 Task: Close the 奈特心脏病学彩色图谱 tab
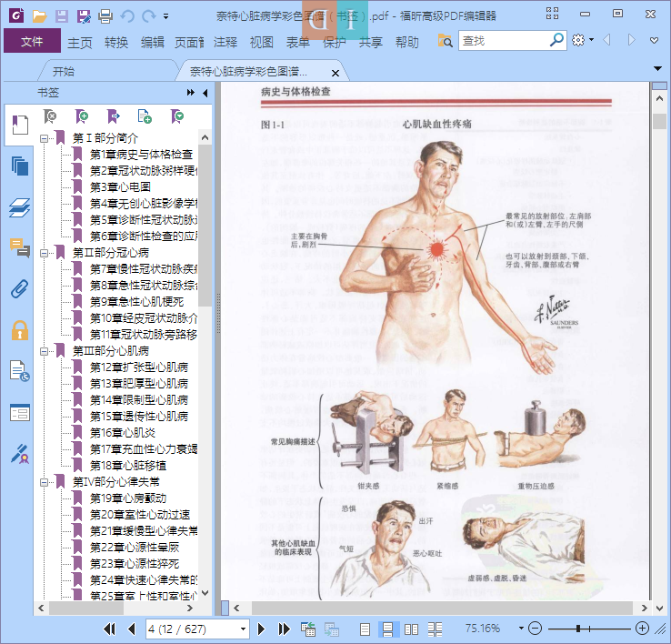[x=335, y=73]
